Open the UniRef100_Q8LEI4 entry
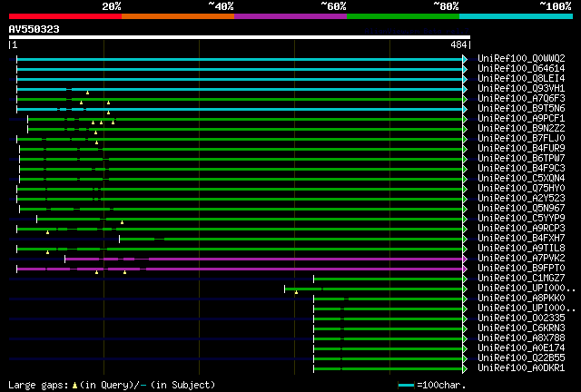581x392 pixels. [x=521, y=79]
